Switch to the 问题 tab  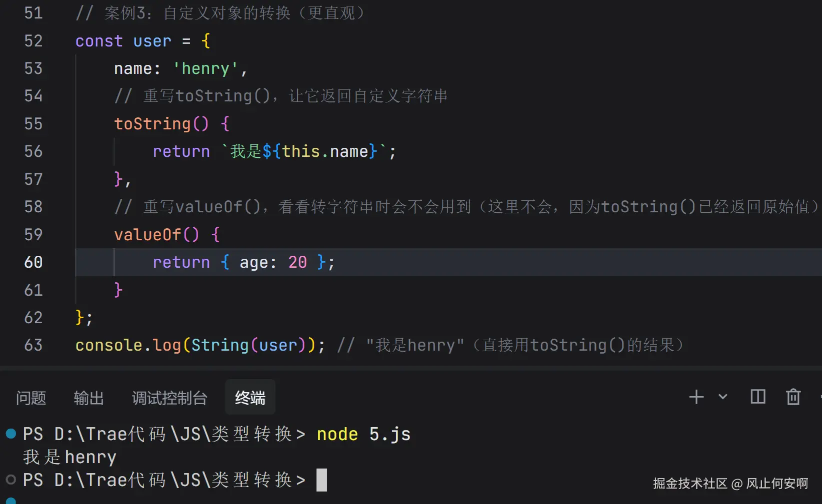31,398
